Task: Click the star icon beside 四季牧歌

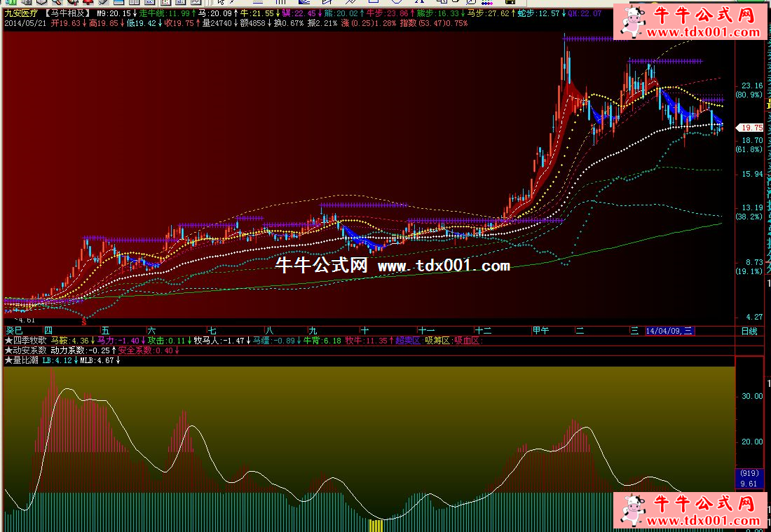Action: click(8, 341)
